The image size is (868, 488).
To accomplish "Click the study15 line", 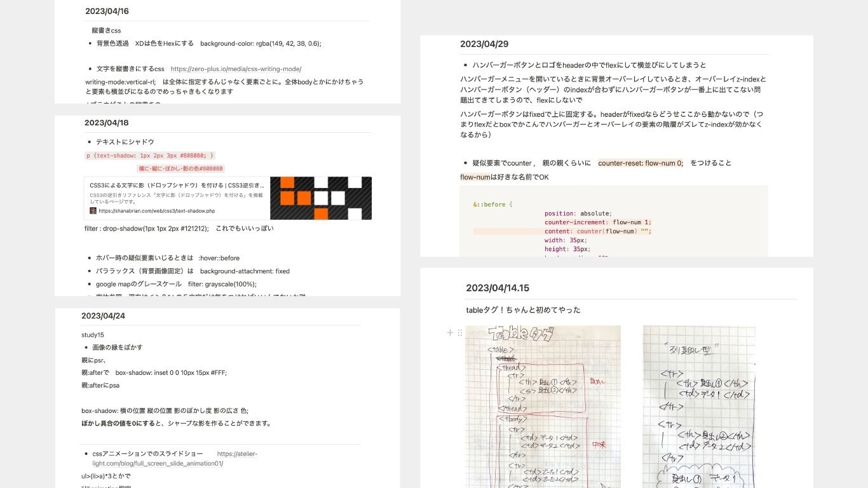I will click(92, 334).
